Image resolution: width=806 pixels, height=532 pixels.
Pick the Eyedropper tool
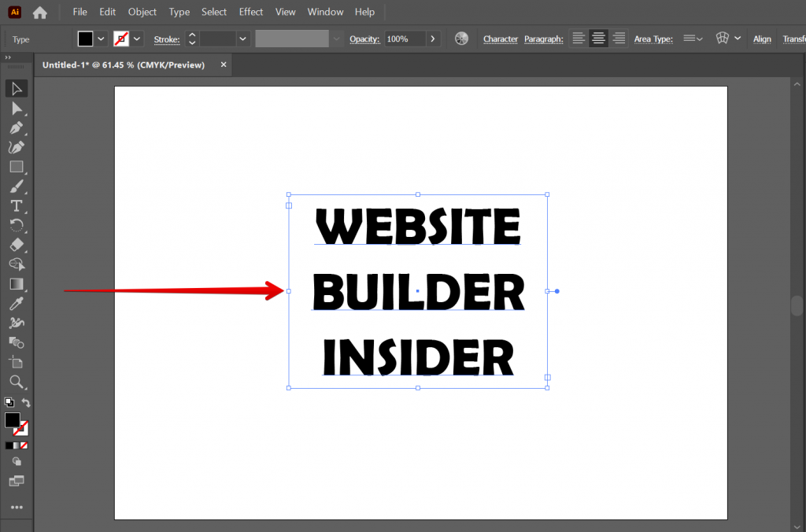tap(17, 303)
